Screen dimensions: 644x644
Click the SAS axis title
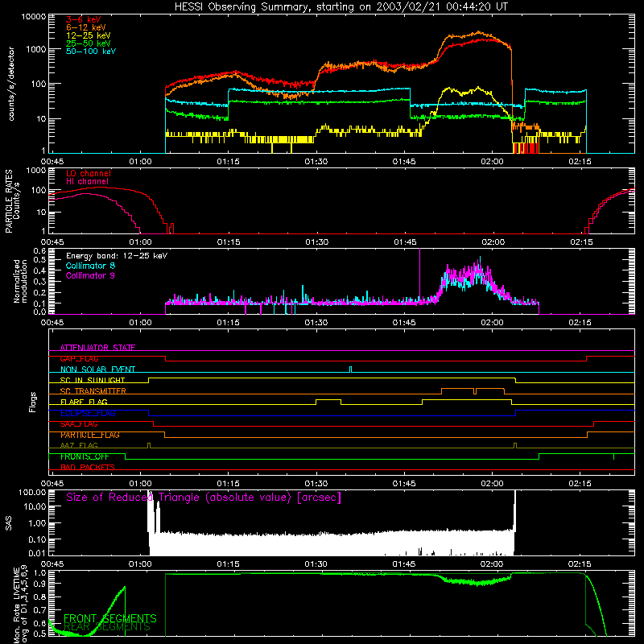click(9, 523)
